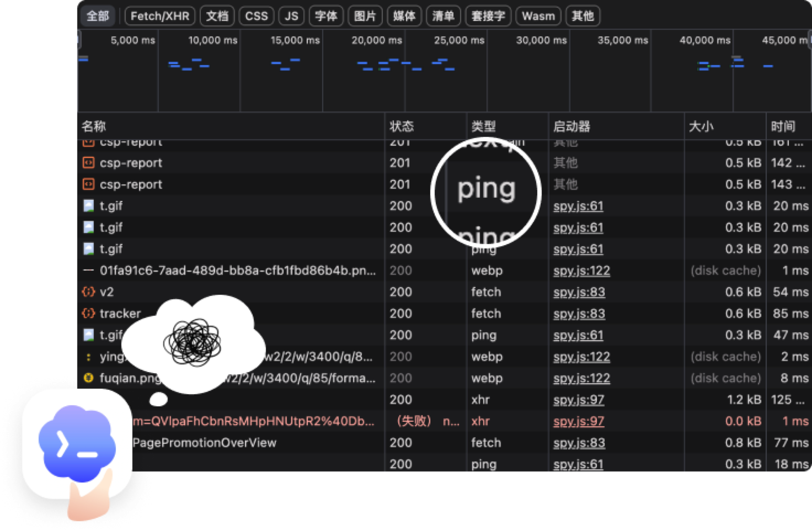Open the spy.js:83 initiator of the v2 row
This screenshot has height=530, width=812.
click(579, 292)
